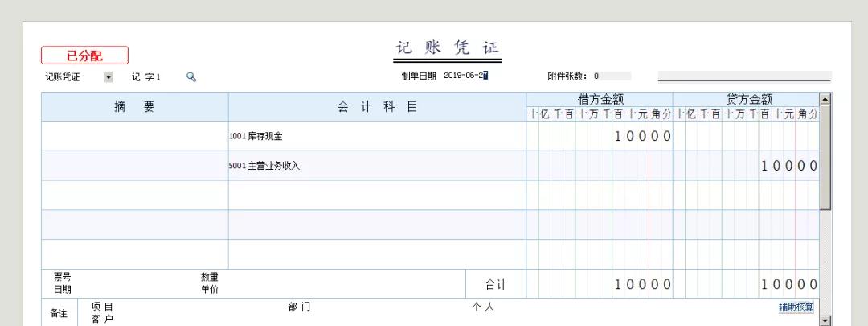
Task: Click the scrollbar up arrow
Action: pos(825,99)
